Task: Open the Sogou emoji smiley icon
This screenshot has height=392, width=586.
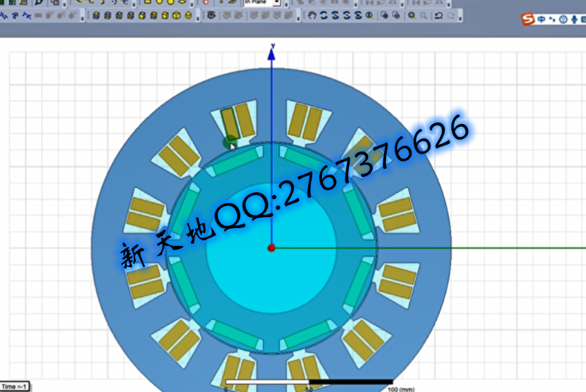Action: click(x=563, y=19)
